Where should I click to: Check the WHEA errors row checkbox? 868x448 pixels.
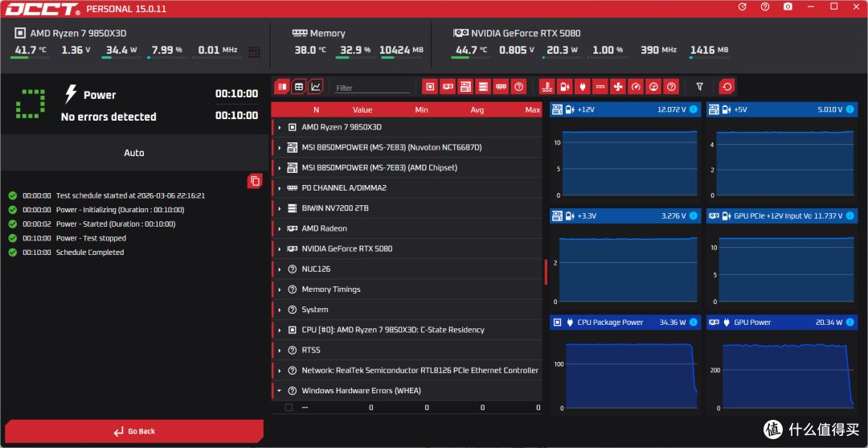click(289, 408)
